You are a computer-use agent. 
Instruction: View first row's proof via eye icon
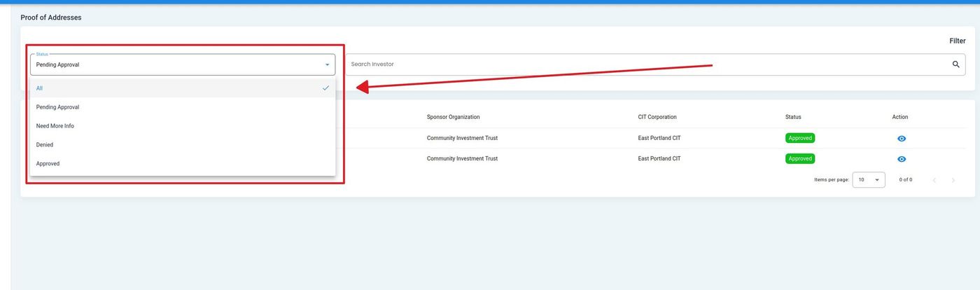click(x=901, y=139)
